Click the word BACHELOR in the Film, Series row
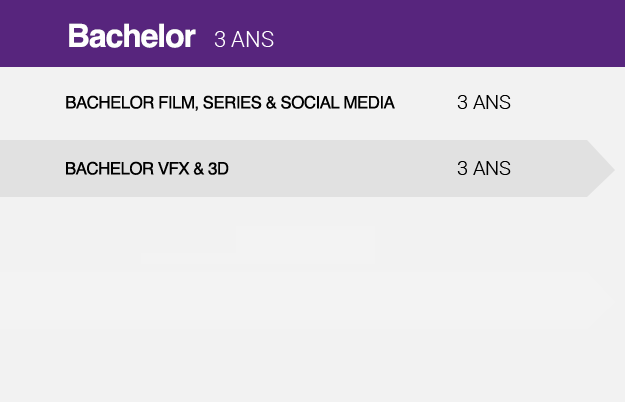The height and width of the screenshot is (402, 625). click(x=110, y=103)
